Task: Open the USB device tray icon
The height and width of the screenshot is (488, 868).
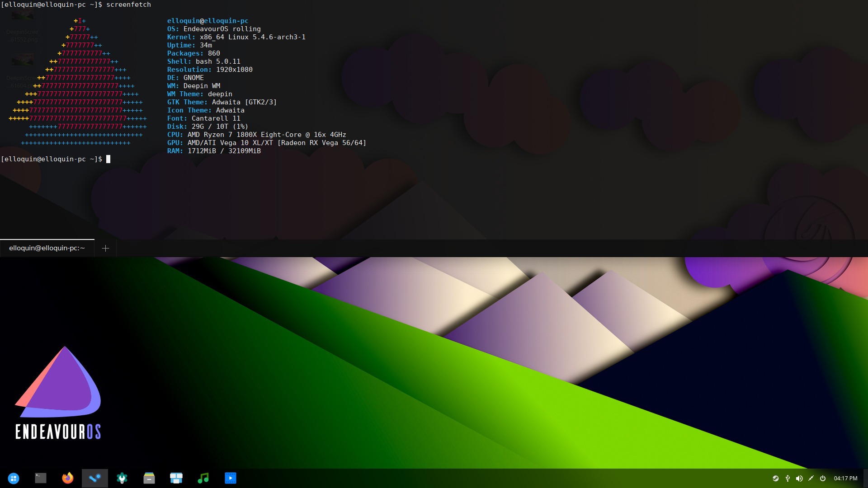Action: coord(788,479)
